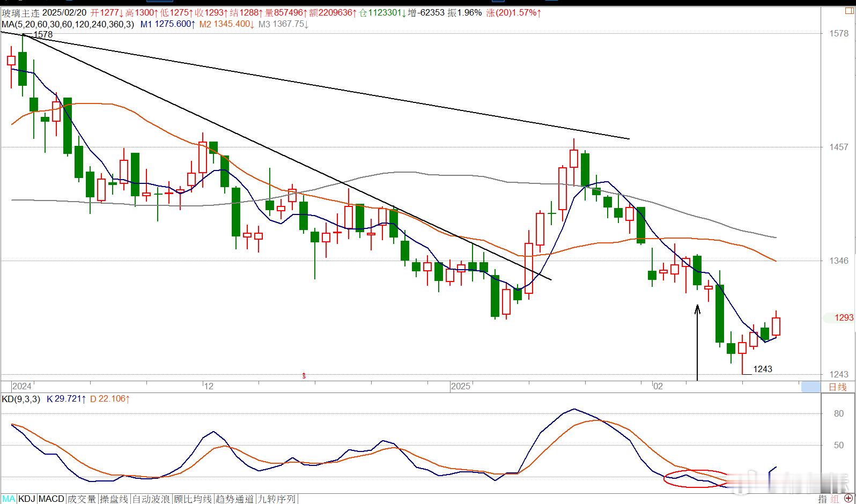Click the 1346 price axis label
The width and height of the screenshot is (856, 504).
[839, 261]
